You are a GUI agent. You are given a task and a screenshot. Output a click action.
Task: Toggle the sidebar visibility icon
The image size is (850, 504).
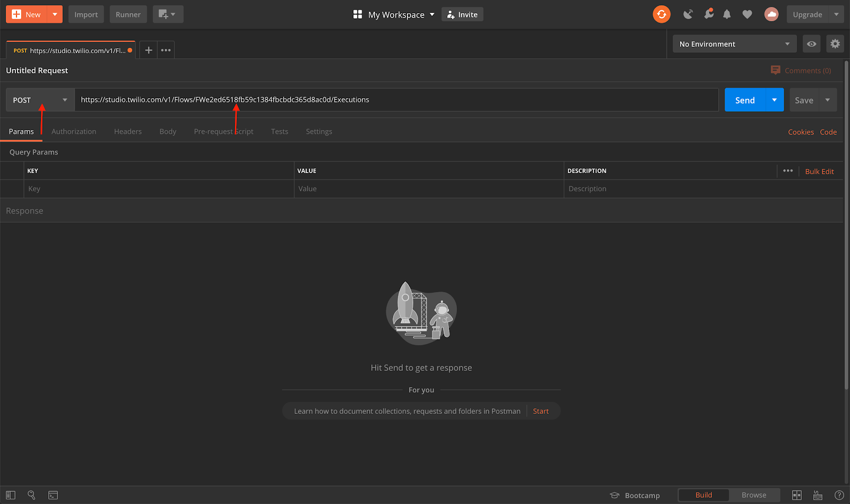coord(11,495)
